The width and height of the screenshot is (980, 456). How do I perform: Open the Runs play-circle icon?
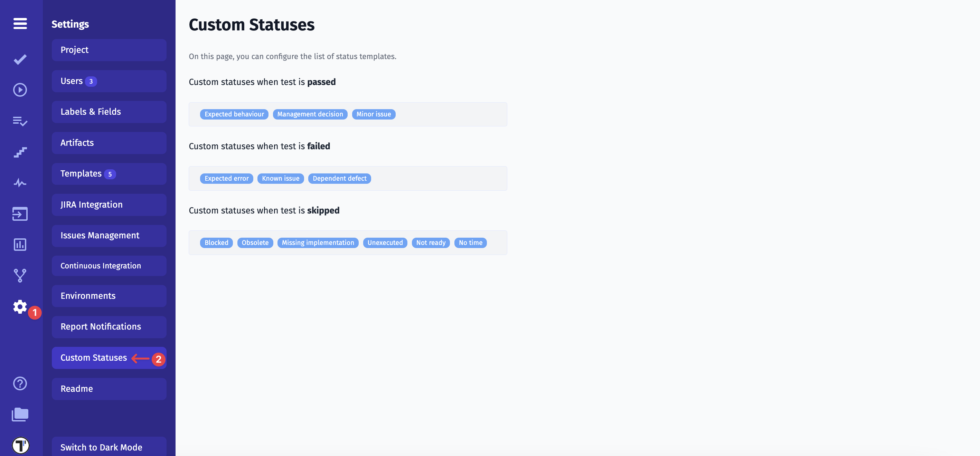click(20, 90)
